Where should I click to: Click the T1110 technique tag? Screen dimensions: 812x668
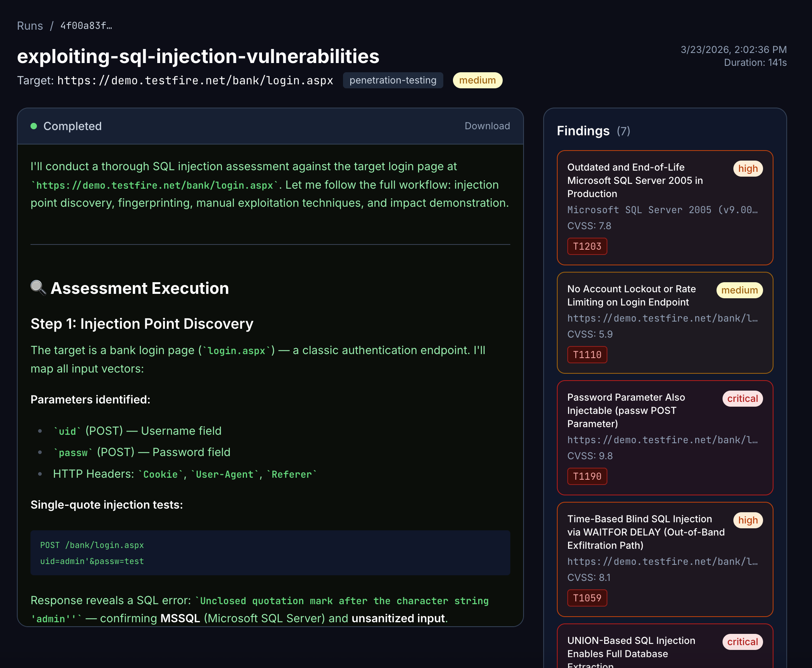(587, 355)
